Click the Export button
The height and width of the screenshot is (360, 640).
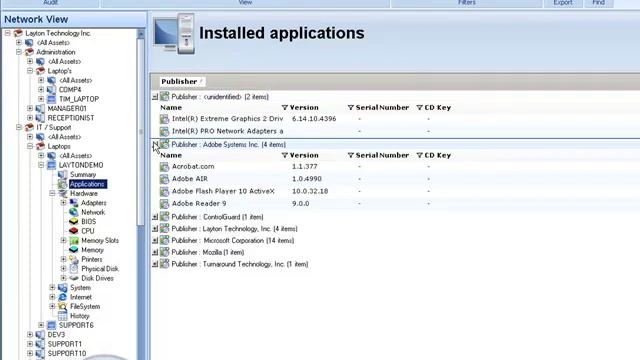tap(563, 3)
